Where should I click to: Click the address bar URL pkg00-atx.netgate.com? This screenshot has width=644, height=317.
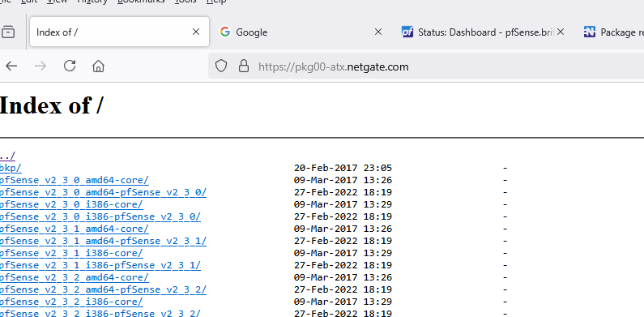(x=334, y=66)
